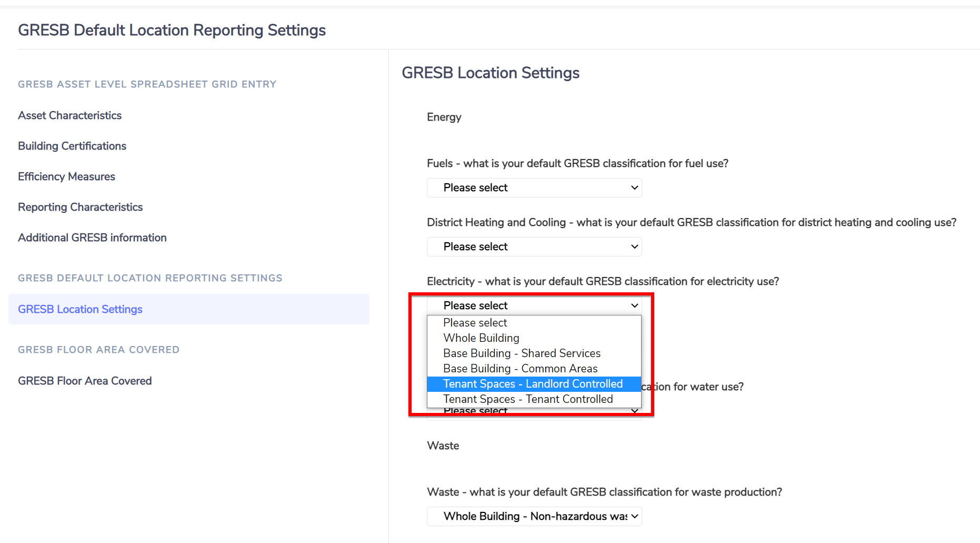Select GRESB Location Settings sidebar item

pyautogui.click(x=189, y=309)
